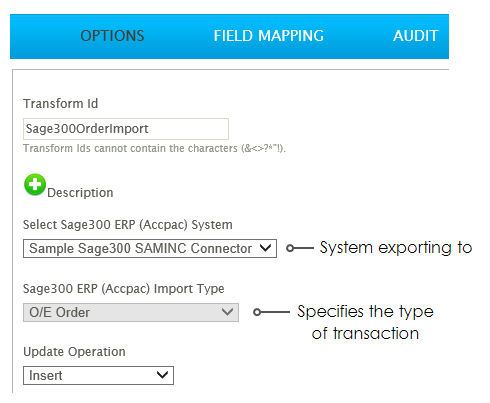Click the arrow on the Sage300 system dropdown
This screenshot has height=403, width=490.
[265, 248]
